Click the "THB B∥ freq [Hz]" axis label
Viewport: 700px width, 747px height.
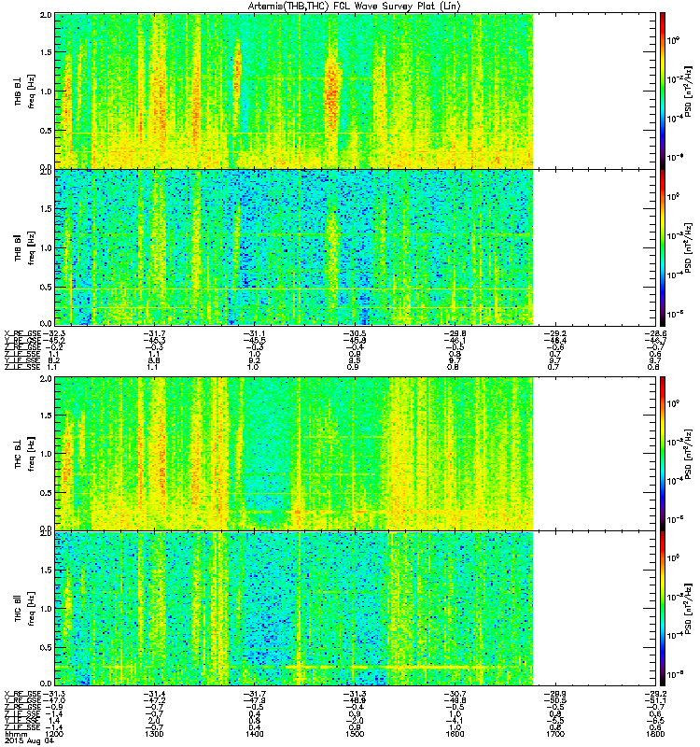(24, 247)
